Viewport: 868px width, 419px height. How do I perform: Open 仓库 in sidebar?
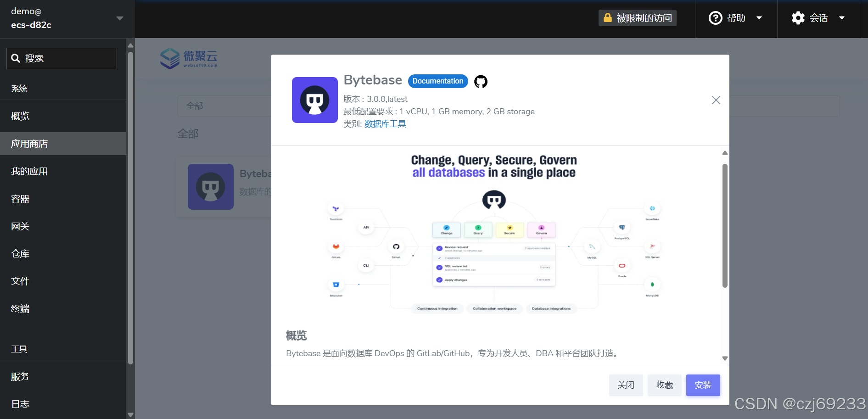point(63,254)
